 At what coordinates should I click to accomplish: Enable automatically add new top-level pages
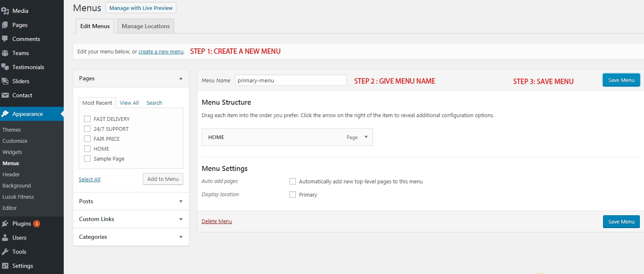293,181
